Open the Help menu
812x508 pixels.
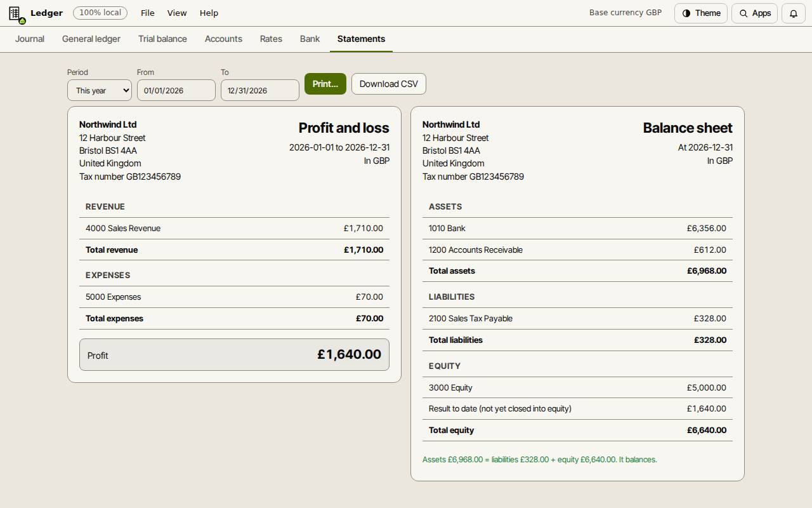tap(209, 13)
